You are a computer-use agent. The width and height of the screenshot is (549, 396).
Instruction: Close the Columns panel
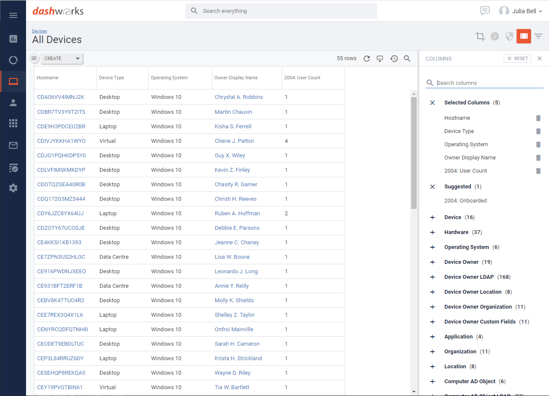[540, 58]
